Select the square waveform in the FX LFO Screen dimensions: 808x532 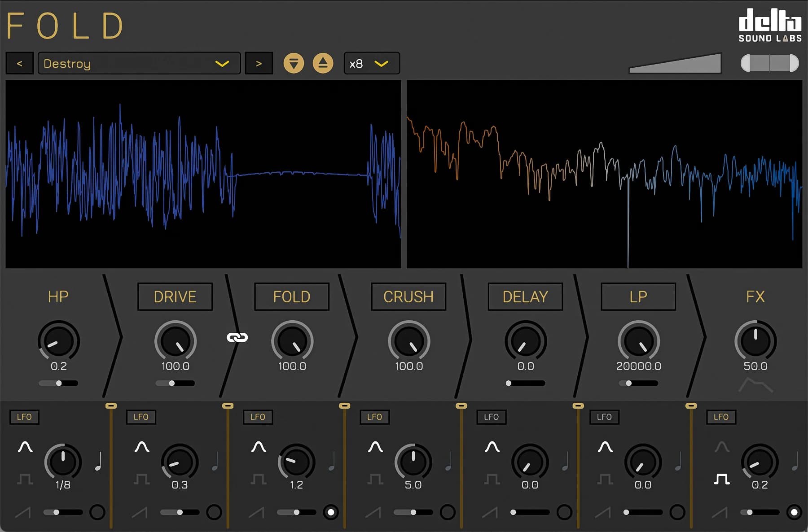(721, 479)
